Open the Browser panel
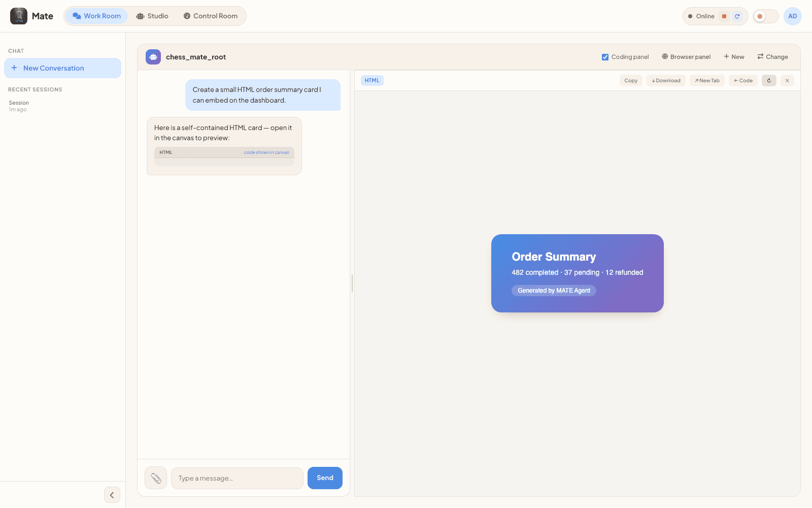 tap(686, 57)
